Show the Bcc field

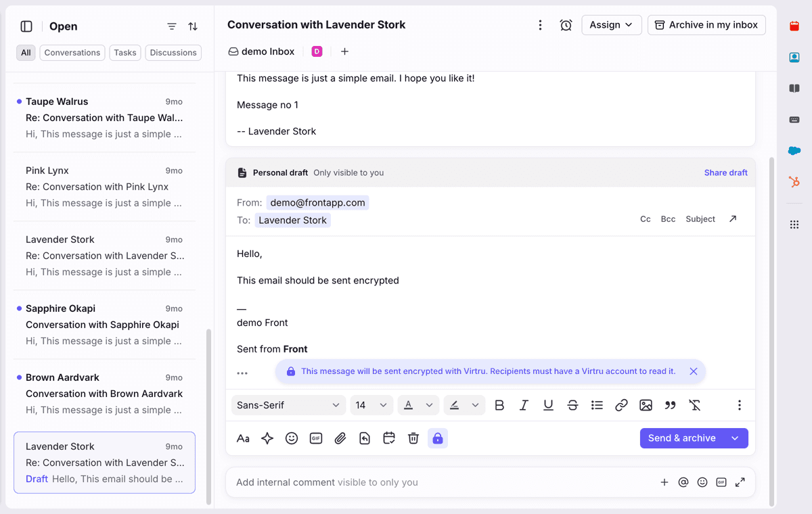[x=668, y=219]
